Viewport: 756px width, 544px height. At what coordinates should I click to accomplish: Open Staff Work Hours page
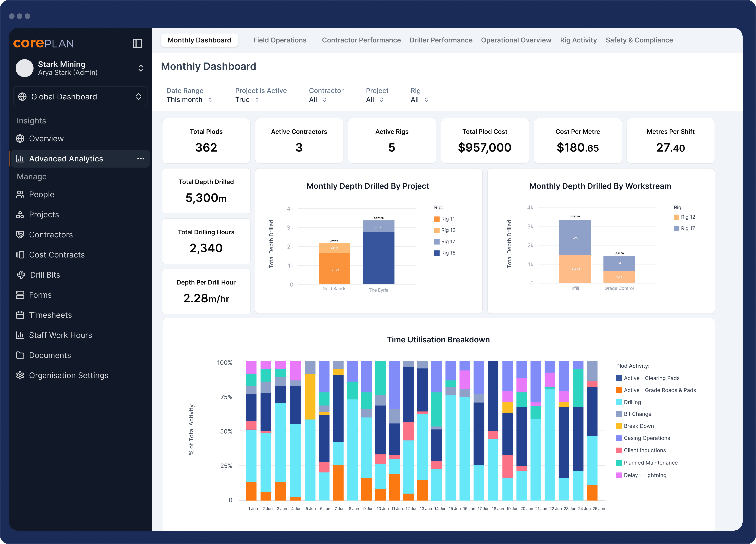coord(60,335)
